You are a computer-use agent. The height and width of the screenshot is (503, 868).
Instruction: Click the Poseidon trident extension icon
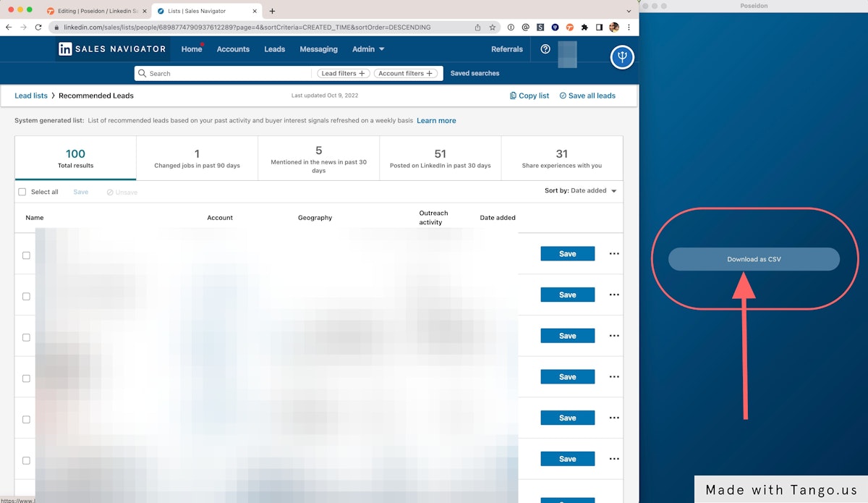(x=556, y=27)
